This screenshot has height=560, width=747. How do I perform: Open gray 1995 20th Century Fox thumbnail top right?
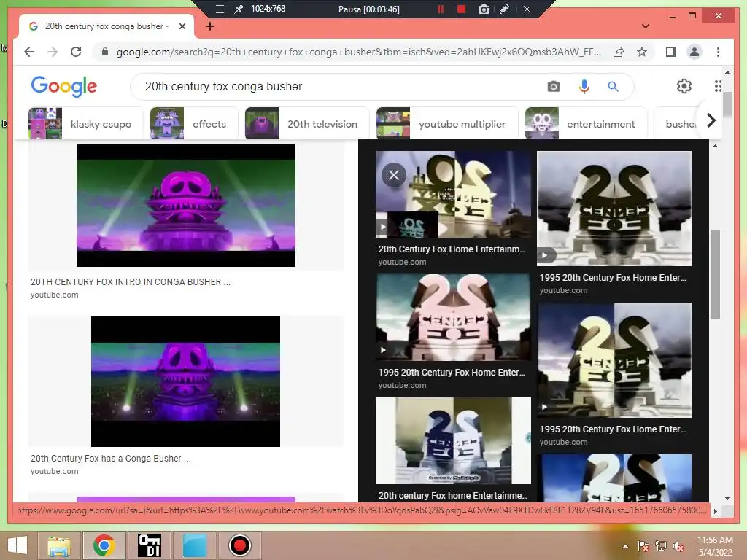[614, 209]
